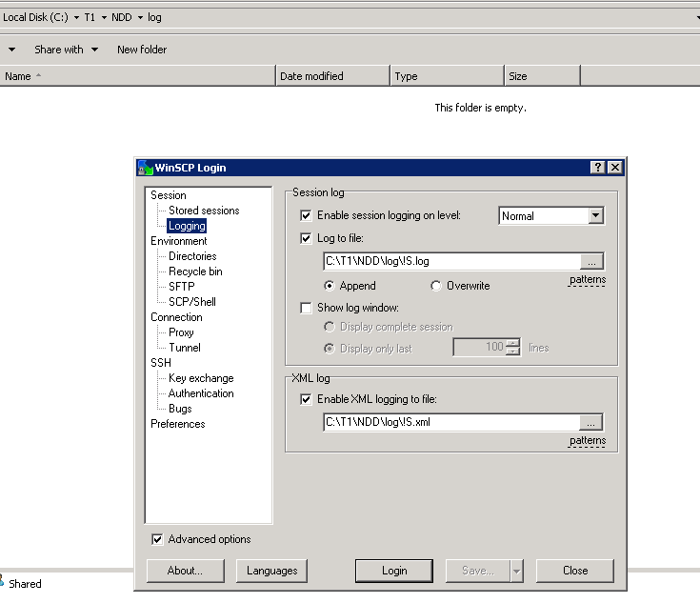
Task: Click the help question mark button
Action: 598,168
